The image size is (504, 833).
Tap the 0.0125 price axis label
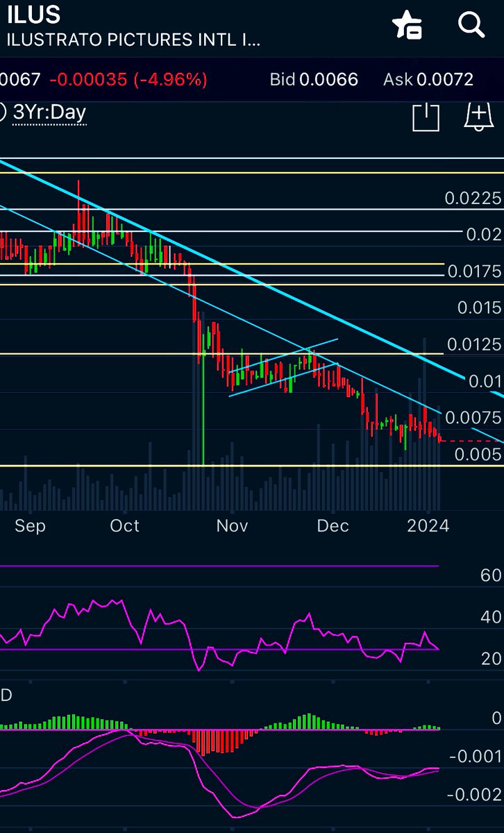[473, 344]
